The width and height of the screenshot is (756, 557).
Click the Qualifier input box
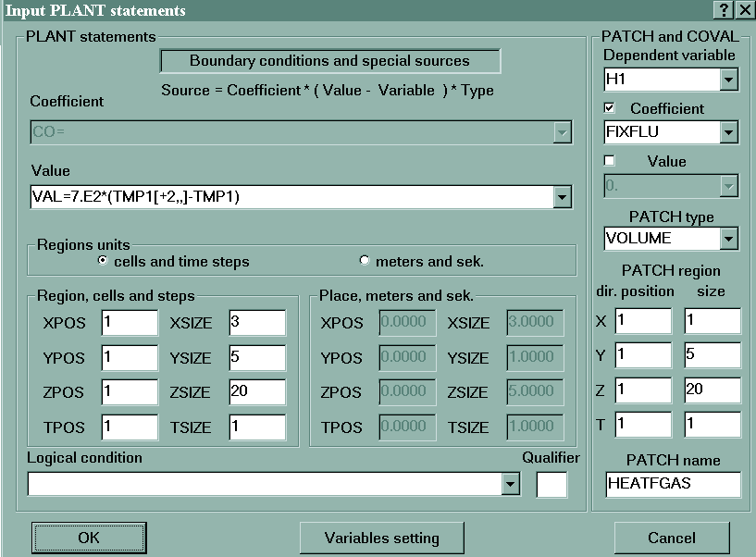[x=552, y=484]
